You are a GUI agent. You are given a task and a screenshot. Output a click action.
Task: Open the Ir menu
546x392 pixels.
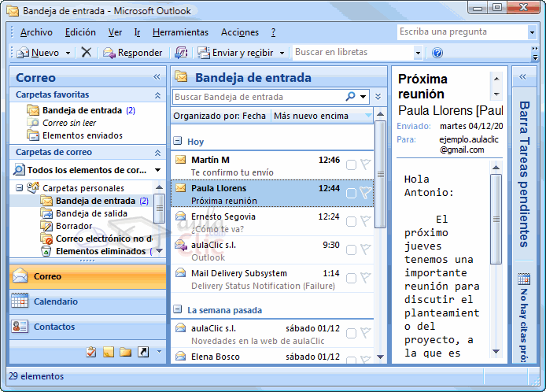click(x=137, y=32)
